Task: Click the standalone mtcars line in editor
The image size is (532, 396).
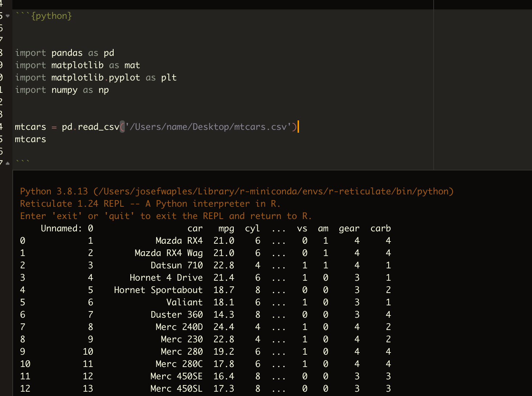Action: [30, 139]
